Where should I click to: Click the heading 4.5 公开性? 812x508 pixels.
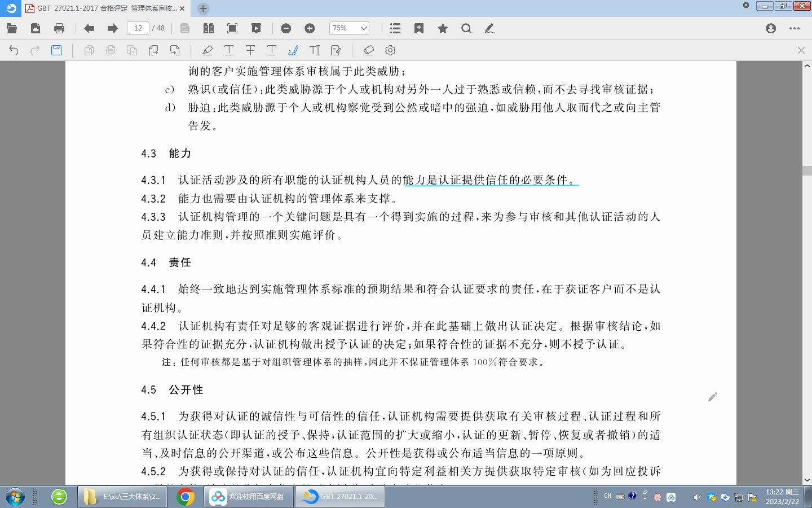[172, 390]
